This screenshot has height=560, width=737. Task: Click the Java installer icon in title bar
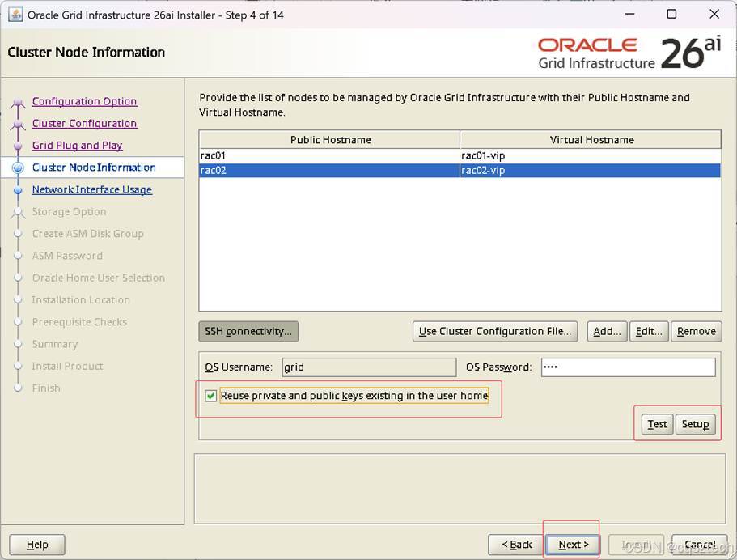(x=15, y=15)
